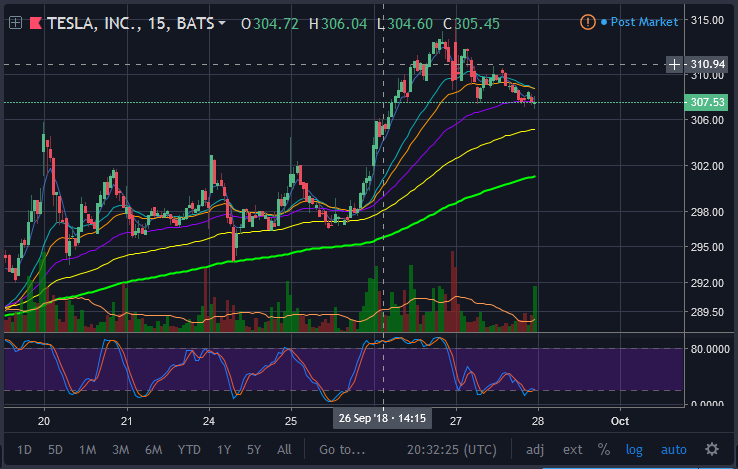The height and width of the screenshot is (469, 738).
Task: Toggle percent scale mode
Action: click(603, 449)
